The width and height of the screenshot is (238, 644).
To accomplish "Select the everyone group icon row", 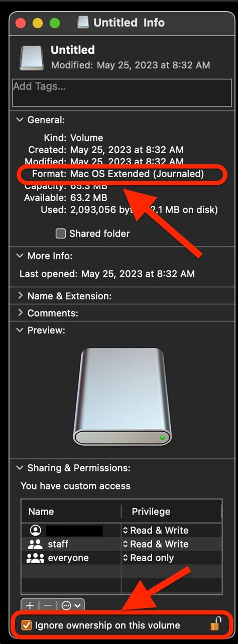I will pos(121,558).
